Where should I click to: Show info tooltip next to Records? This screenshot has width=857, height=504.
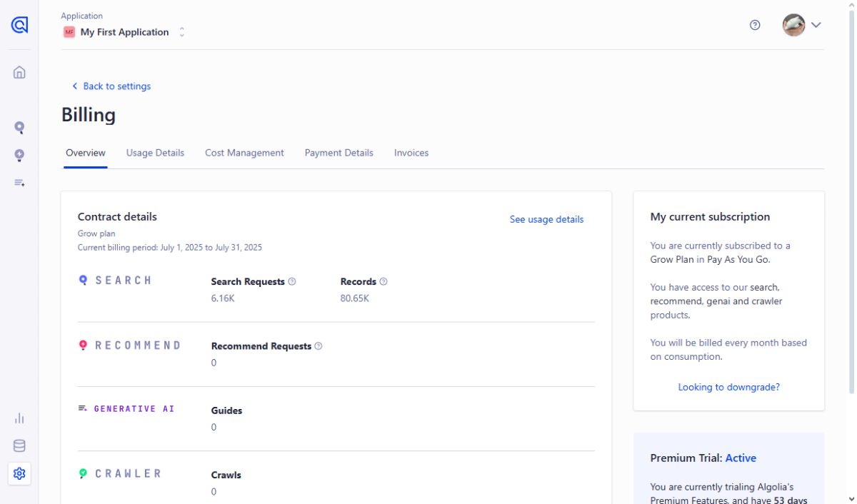coord(384,281)
